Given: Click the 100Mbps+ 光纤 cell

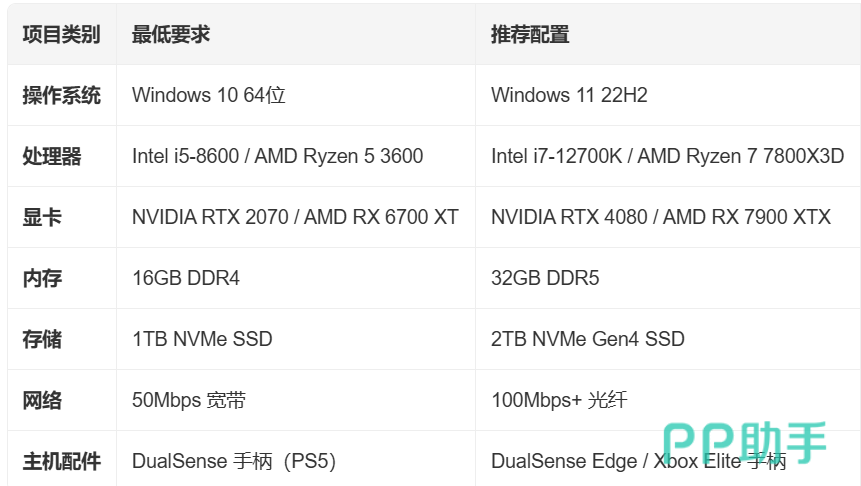Looking at the screenshot, I should pyautogui.click(x=668, y=400).
